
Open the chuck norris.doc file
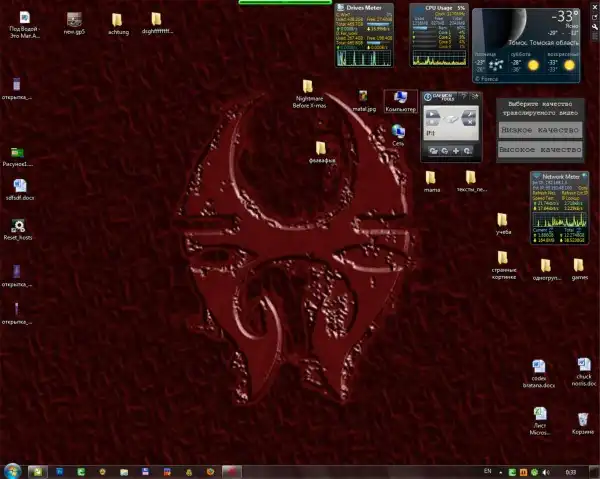click(x=584, y=366)
